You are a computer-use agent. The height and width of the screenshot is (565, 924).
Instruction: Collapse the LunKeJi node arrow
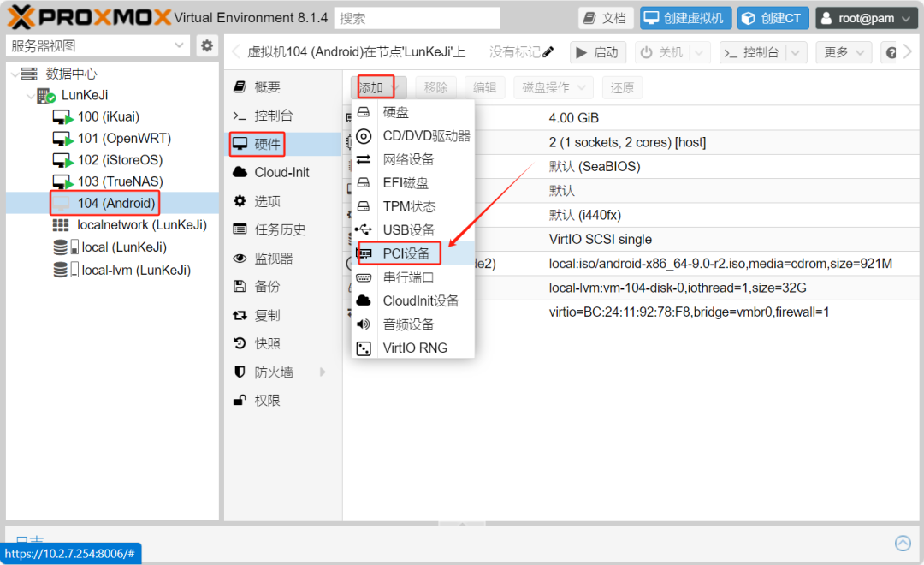[30, 96]
